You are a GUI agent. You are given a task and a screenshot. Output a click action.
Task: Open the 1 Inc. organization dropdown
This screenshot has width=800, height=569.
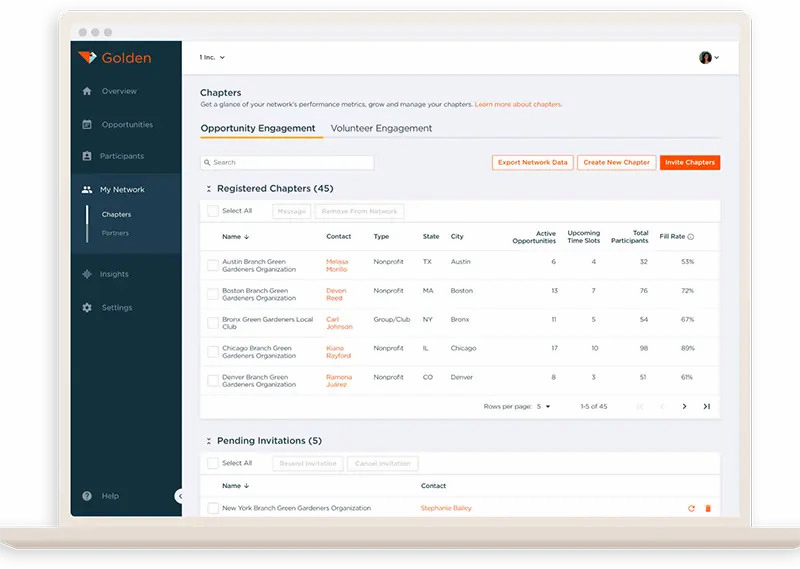(212, 57)
